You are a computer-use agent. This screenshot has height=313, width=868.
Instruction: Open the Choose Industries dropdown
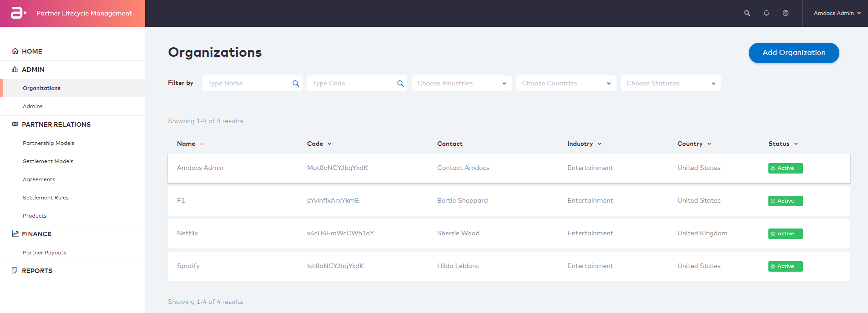461,84
